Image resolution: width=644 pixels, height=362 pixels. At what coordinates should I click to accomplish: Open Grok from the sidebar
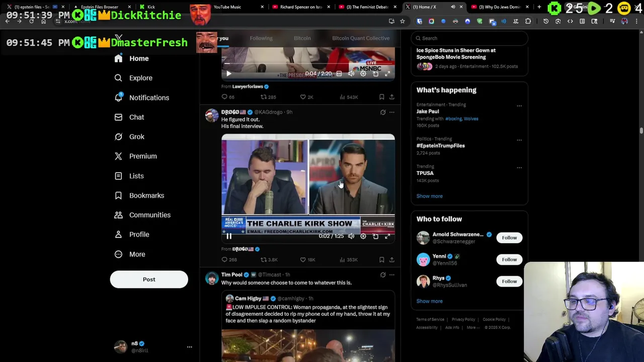129,137
